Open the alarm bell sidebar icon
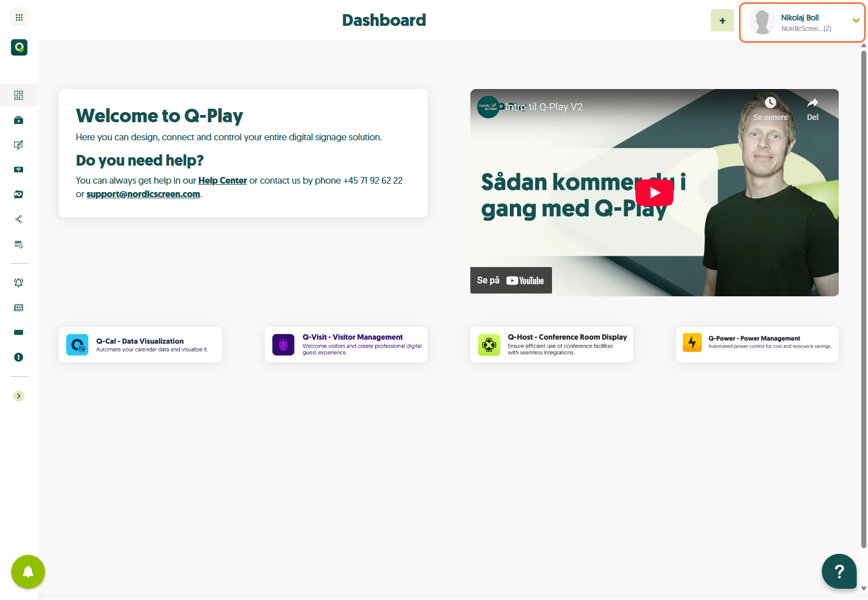Screen dimensions: 868x600 tap(19, 283)
